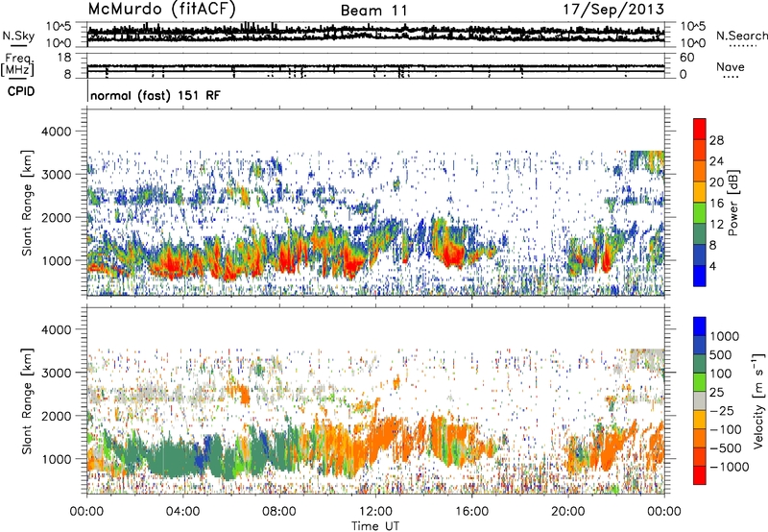This screenshot has height=532, width=768.
Task: Click the -500 tick on velocity colorbar
Action: (725, 447)
